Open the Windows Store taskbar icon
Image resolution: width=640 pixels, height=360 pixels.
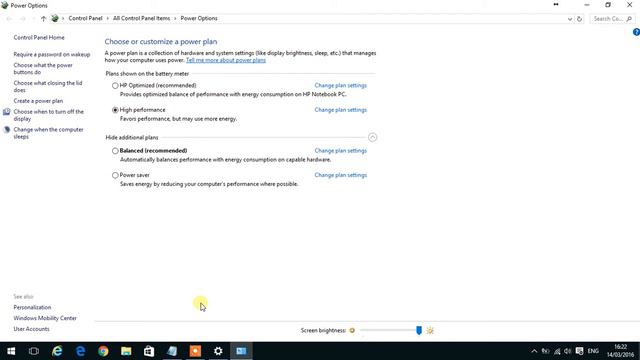tap(149, 351)
